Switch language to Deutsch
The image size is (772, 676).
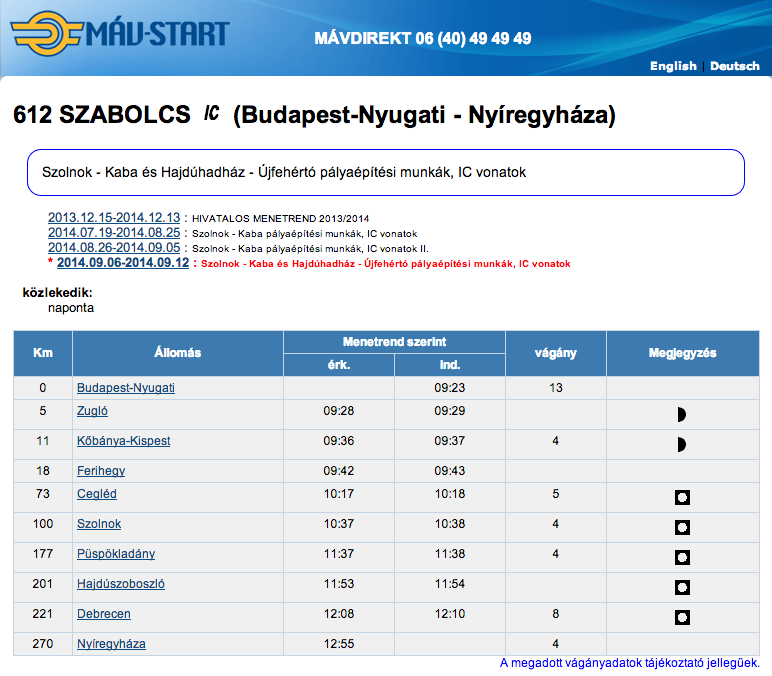(x=735, y=66)
